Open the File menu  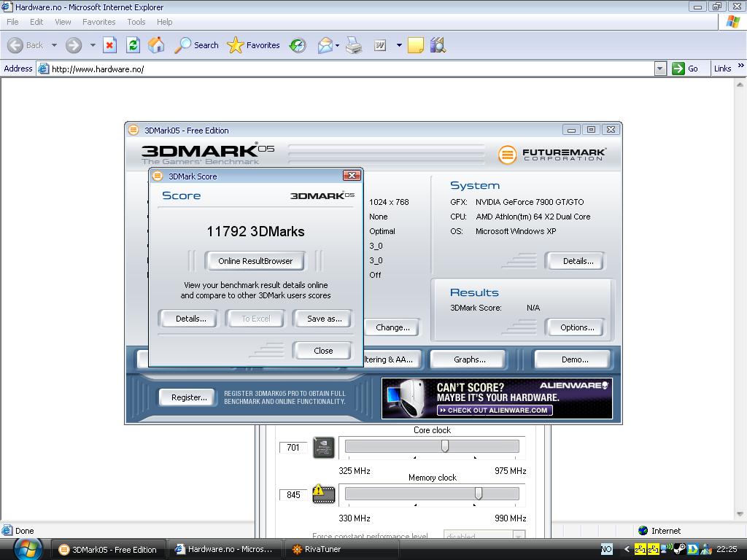click(13, 22)
